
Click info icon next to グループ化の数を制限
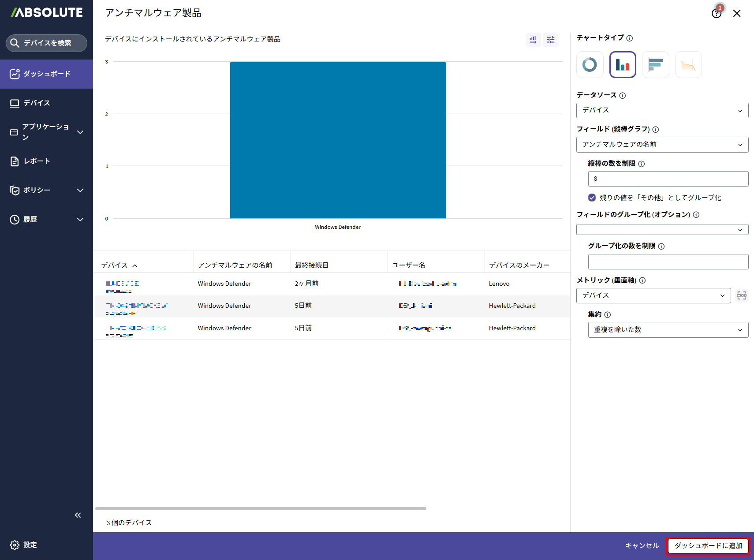pos(661,246)
